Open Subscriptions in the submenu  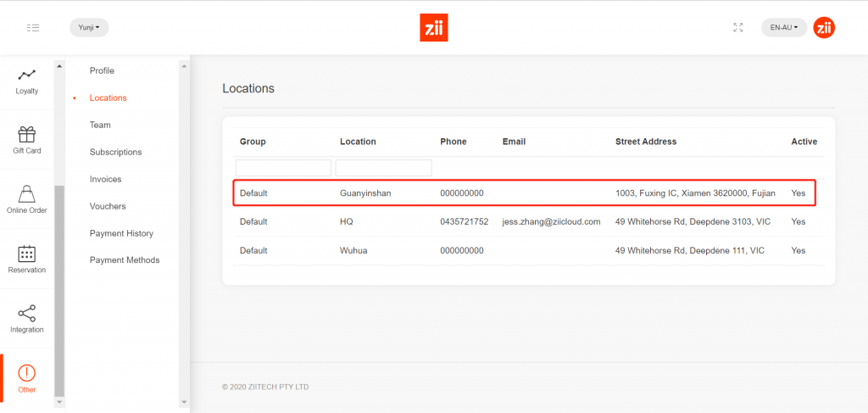pos(115,152)
